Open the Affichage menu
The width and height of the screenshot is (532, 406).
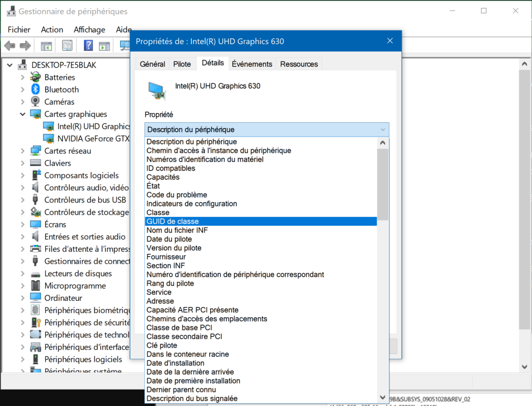89,30
